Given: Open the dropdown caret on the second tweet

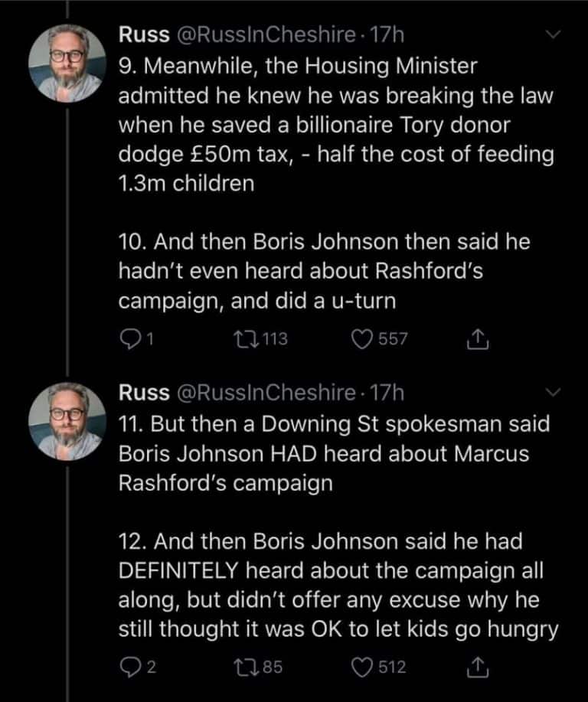Looking at the screenshot, I should 553,393.
